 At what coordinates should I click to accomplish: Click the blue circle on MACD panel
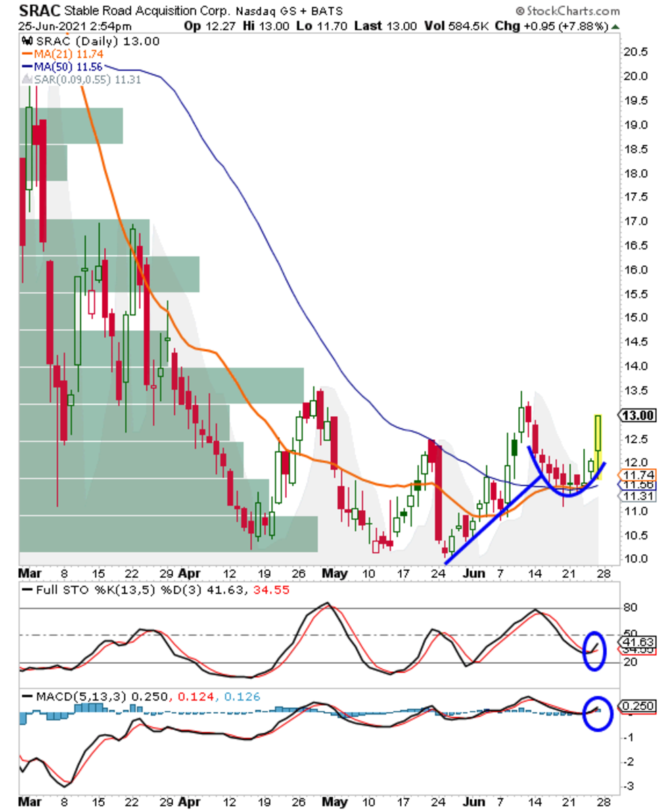coord(596,713)
